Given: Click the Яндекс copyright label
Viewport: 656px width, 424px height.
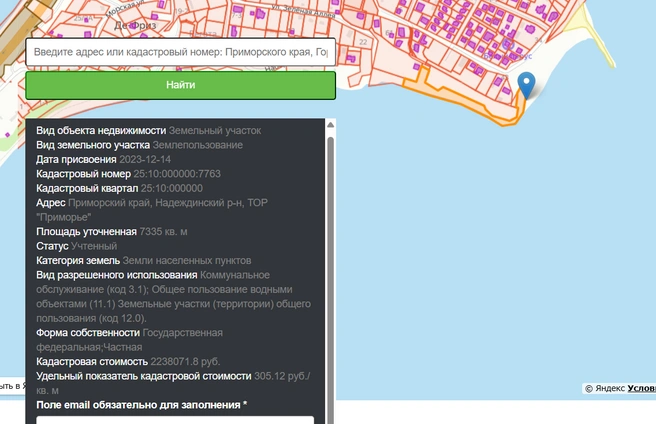Looking at the screenshot, I should (605, 388).
